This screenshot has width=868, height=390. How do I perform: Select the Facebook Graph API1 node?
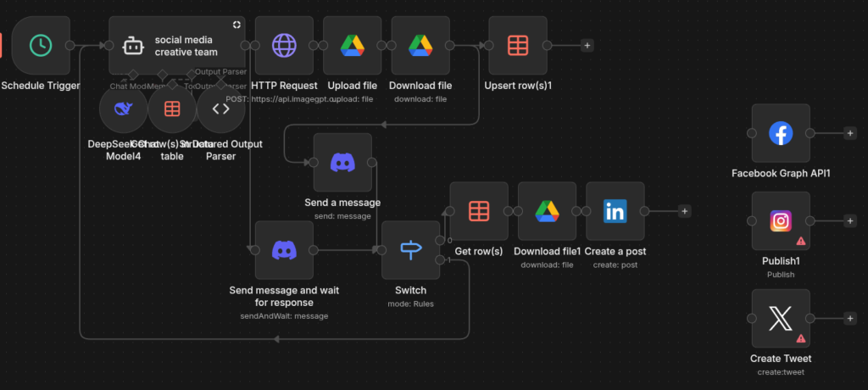pyautogui.click(x=780, y=133)
